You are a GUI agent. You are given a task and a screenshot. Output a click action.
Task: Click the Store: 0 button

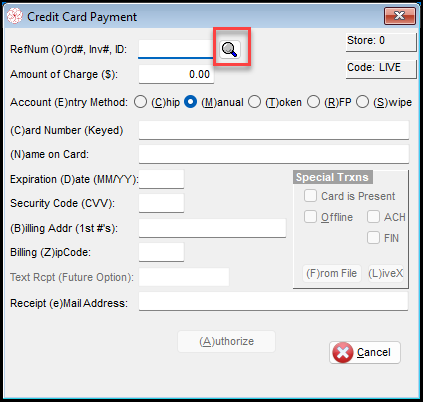point(381,42)
